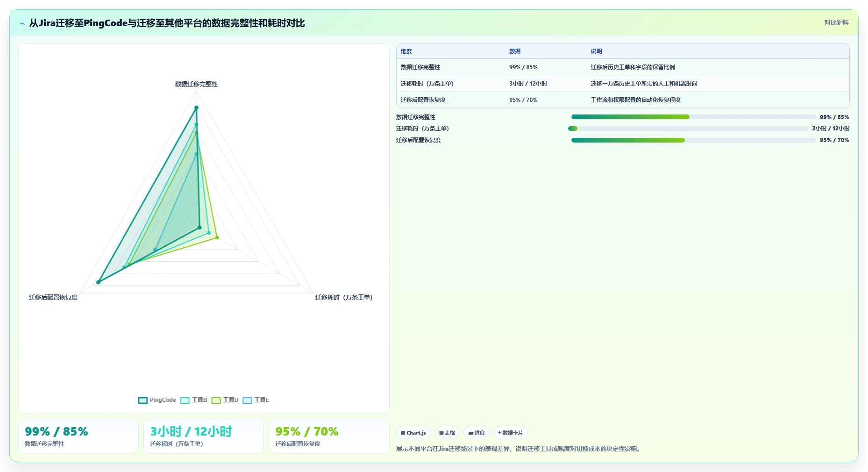
Task: Select the 99% / 85% stat card
Action: pyautogui.click(x=78, y=436)
